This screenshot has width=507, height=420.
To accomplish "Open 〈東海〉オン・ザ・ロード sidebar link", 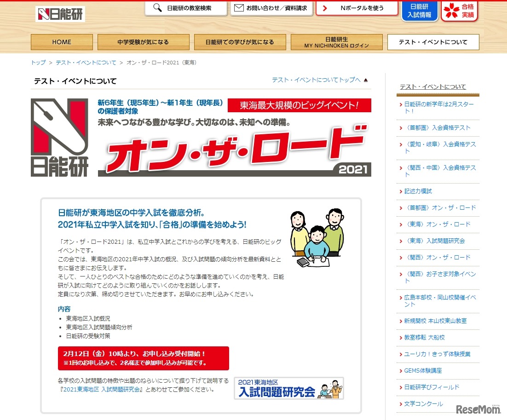I will [x=437, y=224].
